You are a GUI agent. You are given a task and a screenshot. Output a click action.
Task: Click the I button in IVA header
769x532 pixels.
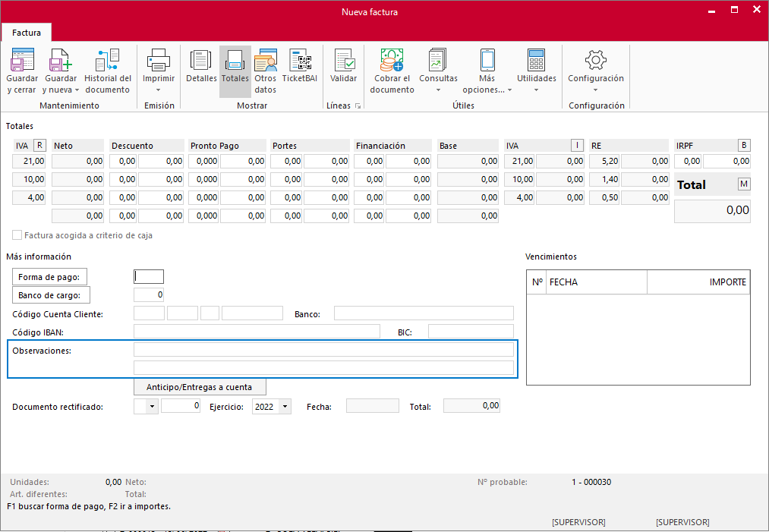577,145
